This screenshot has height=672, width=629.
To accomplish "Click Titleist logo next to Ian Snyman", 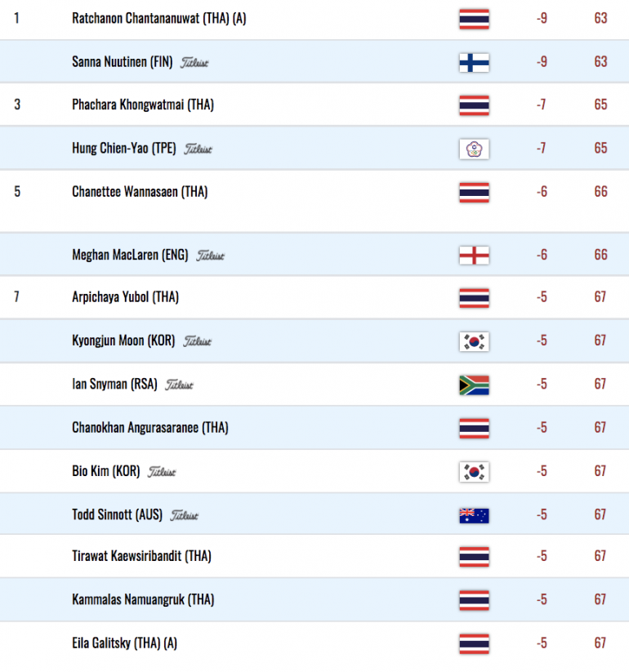I will (179, 385).
